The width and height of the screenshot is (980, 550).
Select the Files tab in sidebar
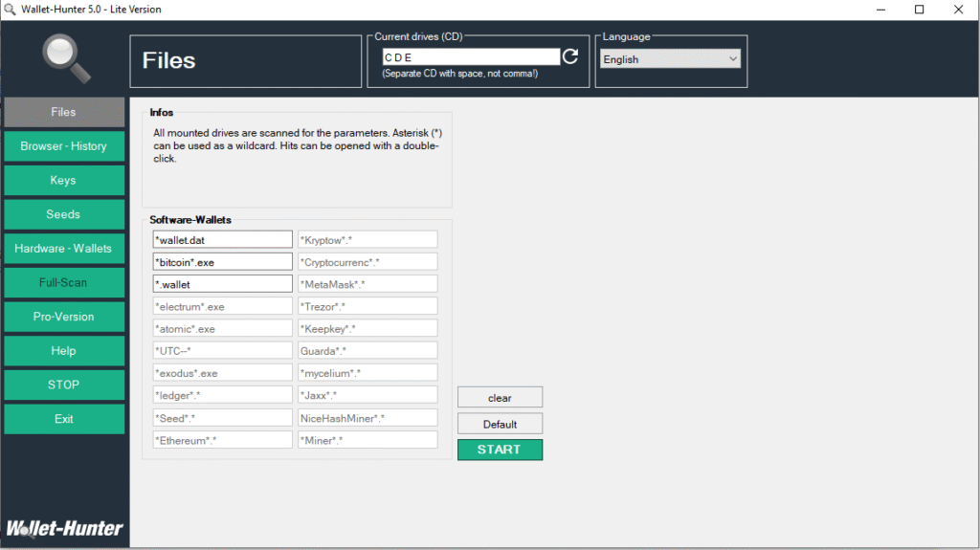pos(64,112)
